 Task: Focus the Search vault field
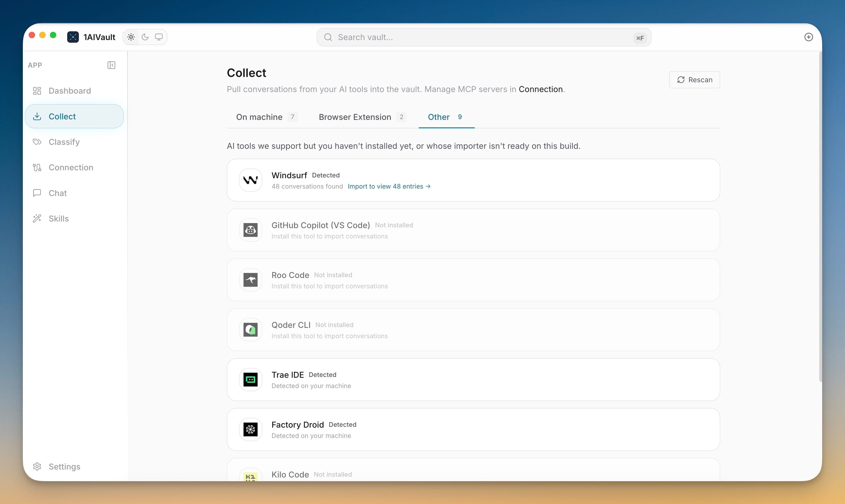tap(484, 37)
